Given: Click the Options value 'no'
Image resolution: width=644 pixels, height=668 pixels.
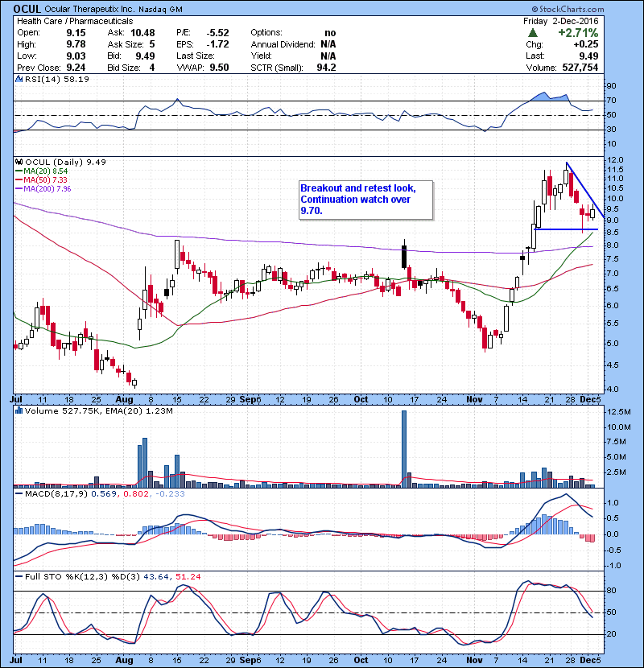Looking at the screenshot, I should pyautogui.click(x=330, y=33).
